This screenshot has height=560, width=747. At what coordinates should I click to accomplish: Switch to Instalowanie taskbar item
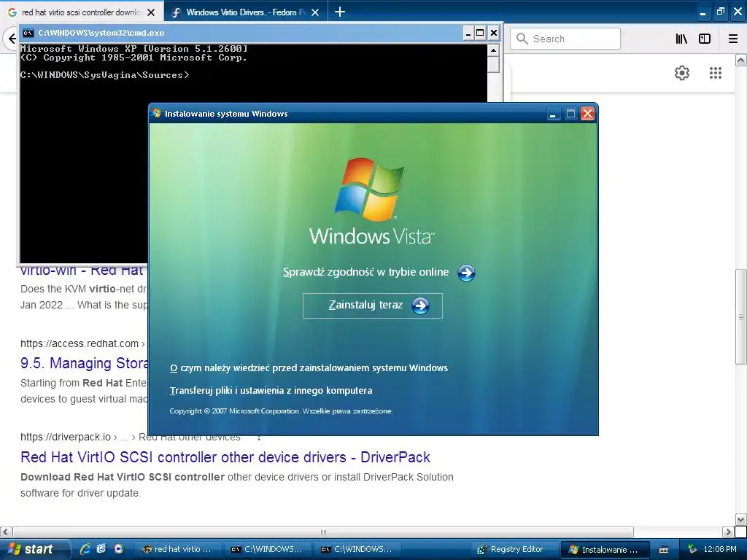click(605, 550)
